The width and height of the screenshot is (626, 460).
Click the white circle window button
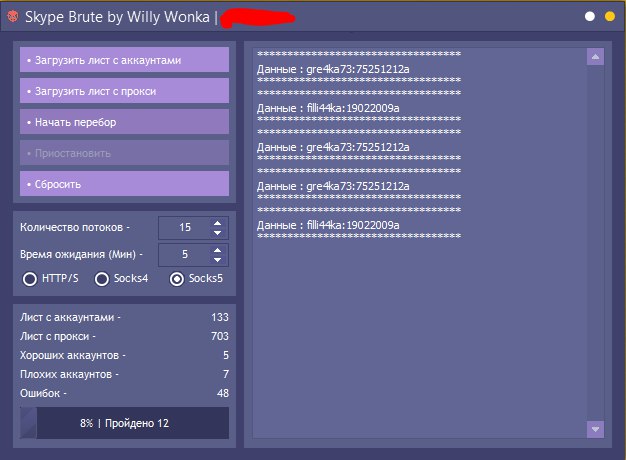coord(590,16)
